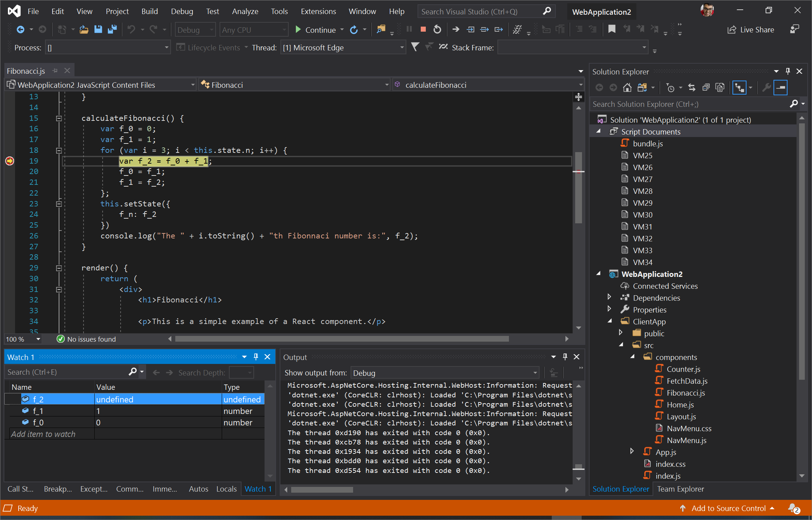Pin the Output window
The height and width of the screenshot is (520, 812).
[565, 357]
